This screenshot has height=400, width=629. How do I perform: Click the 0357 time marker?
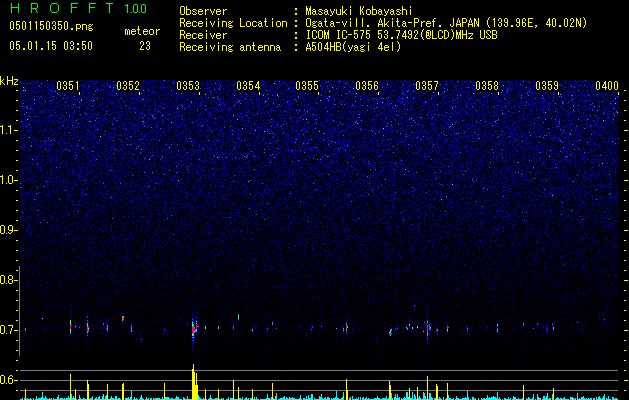point(426,86)
